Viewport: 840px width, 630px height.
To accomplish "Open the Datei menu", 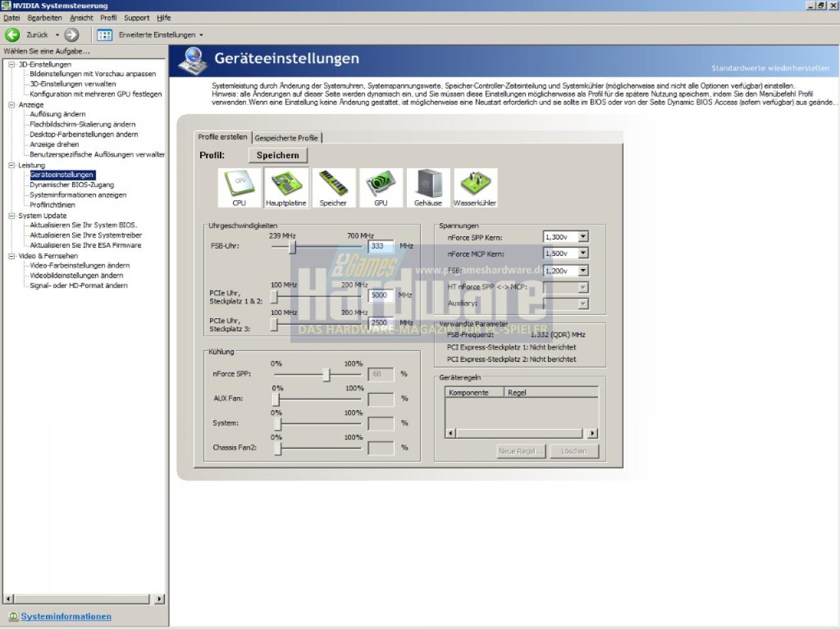I will 12,18.
